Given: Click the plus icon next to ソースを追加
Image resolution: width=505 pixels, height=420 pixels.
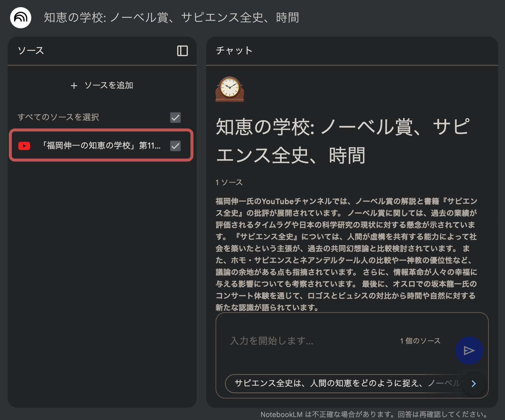Looking at the screenshot, I should [74, 86].
